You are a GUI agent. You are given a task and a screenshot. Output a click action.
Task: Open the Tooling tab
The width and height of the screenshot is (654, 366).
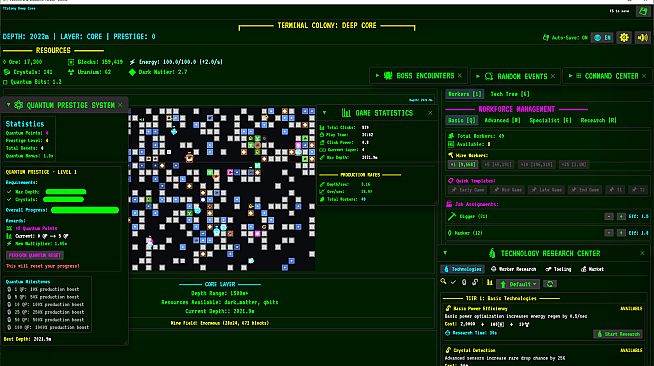click(x=558, y=269)
